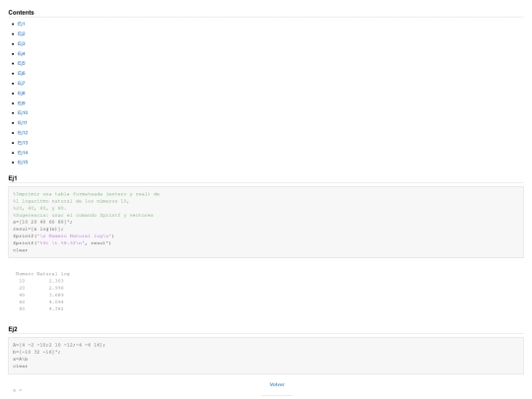532x399 pixels.
Task: Open the Ej1 contents link
Action: [x=21, y=24]
